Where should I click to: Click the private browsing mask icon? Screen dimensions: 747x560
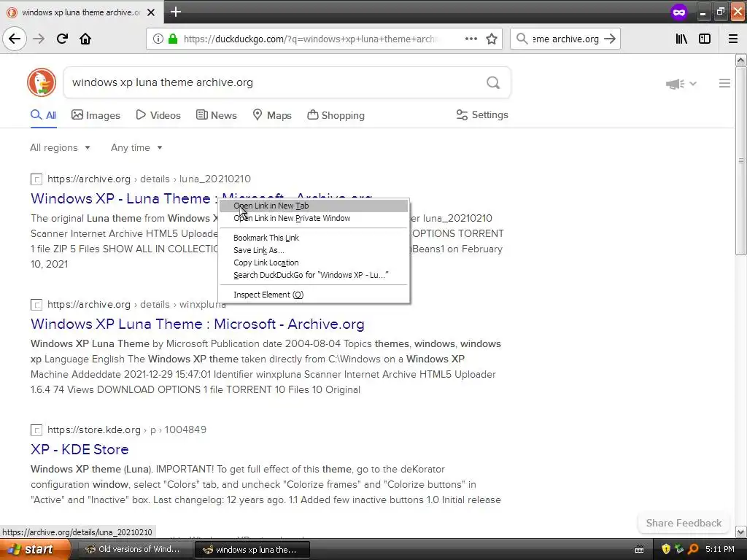pyautogui.click(x=679, y=12)
